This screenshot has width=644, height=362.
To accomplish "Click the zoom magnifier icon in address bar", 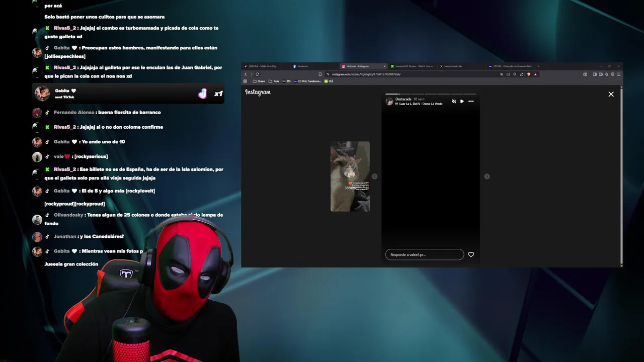I will click(x=515, y=74).
